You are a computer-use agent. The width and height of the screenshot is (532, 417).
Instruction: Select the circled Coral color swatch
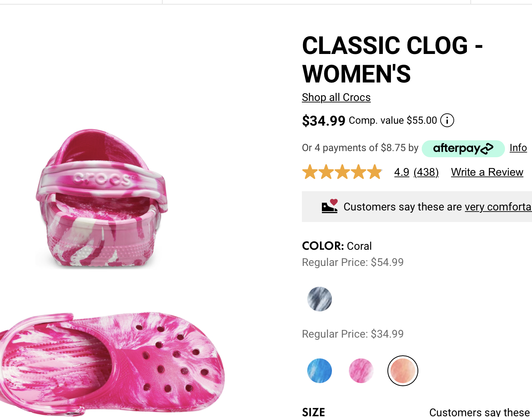point(403,371)
